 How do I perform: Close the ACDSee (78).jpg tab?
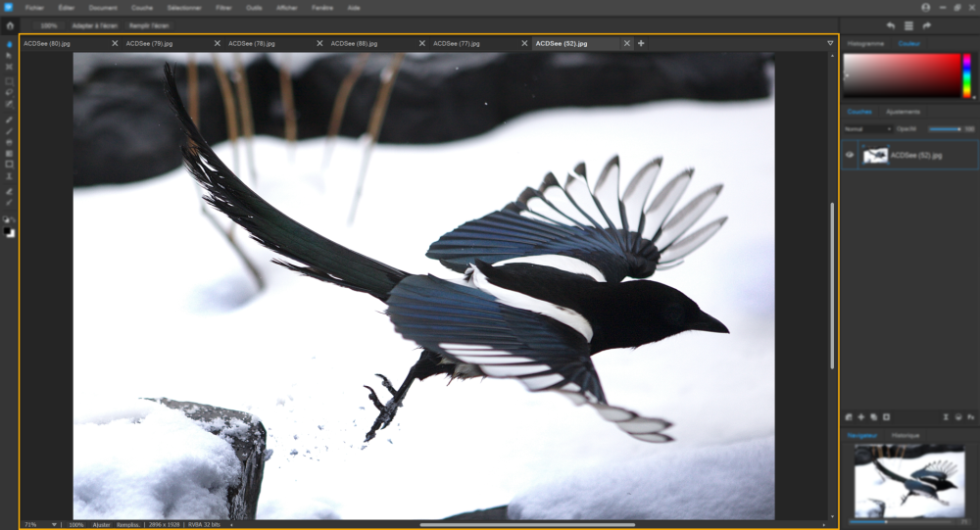pyautogui.click(x=319, y=43)
